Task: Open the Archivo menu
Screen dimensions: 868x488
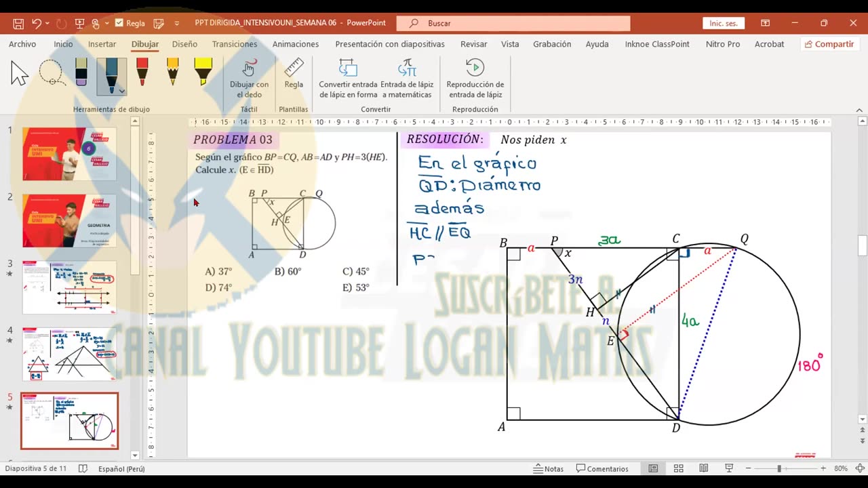Action: [22, 44]
